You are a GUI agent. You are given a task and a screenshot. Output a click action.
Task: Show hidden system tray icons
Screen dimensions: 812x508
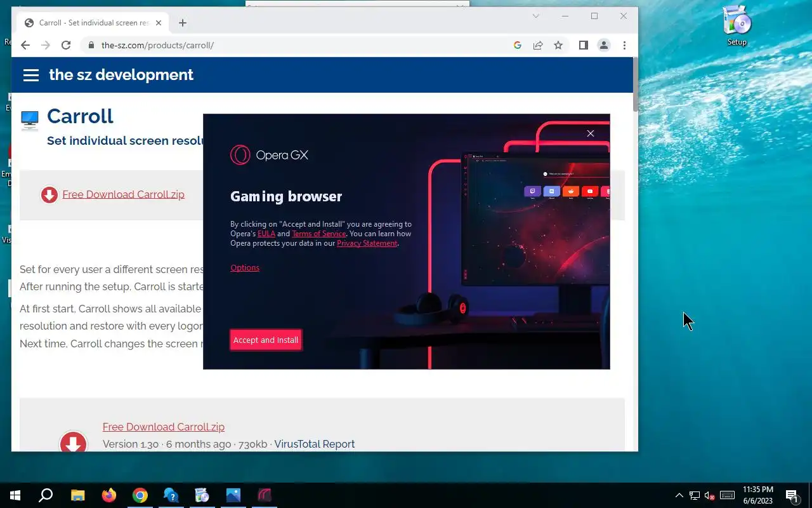click(679, 495)
